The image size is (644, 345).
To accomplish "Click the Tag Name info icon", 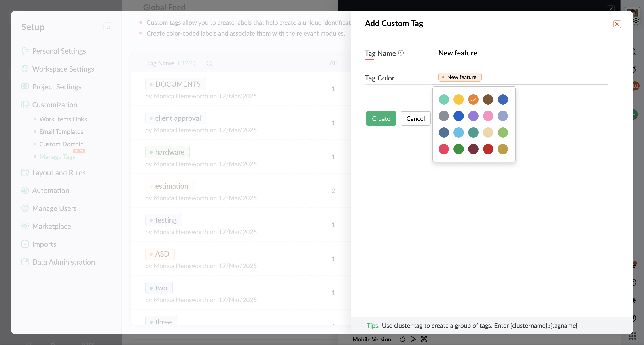I will (401, 53).
